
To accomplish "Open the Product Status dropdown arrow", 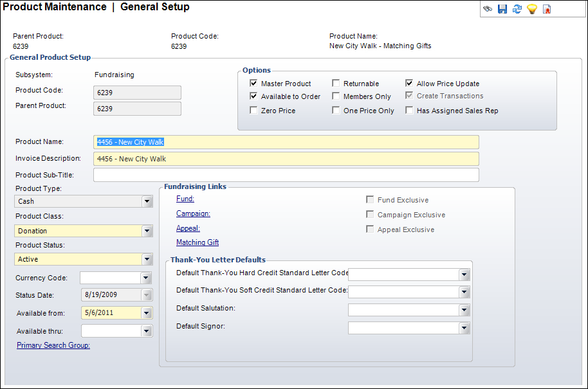I will click(x=147, y=259).
